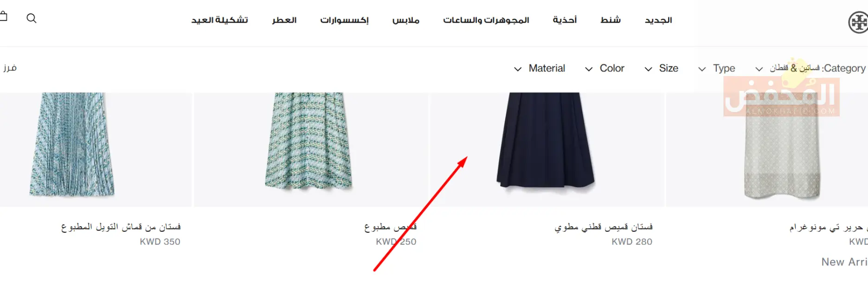Viewport: 868px width, 281px height.
Task: Click the فرز sort button
Action: pyautogui.click(x=10, y=68)
